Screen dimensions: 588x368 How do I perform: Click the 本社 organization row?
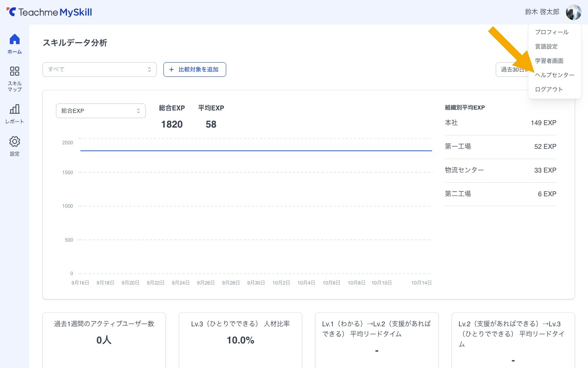(x=501, y=123)
